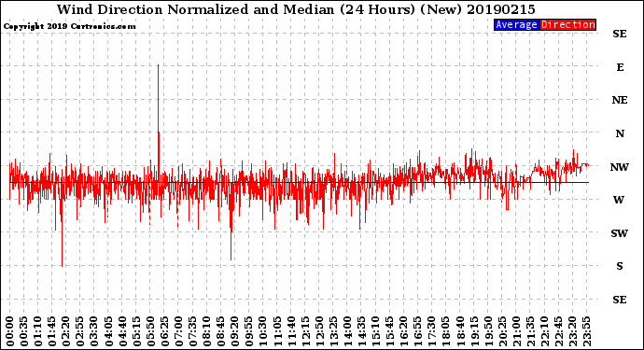644x350 pixels.
Task: Click the 06:25 time label
Action: [x=164, y=331]
